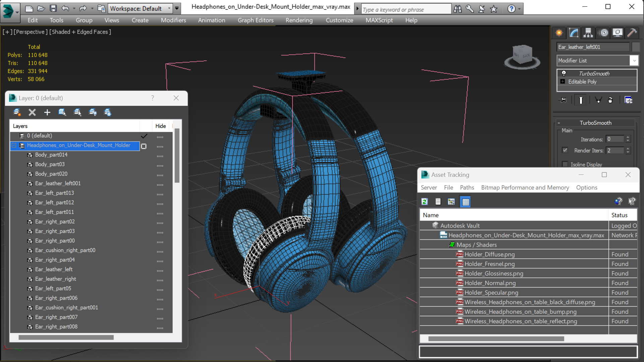Viewport: 644px width, 362px height.
Task: Open the Hierarchy command panel tab
Action: pos(588,32)
